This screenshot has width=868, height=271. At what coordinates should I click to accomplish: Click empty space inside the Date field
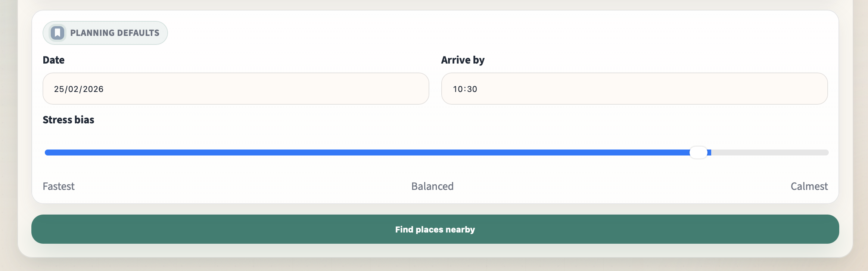coord(261,89)
